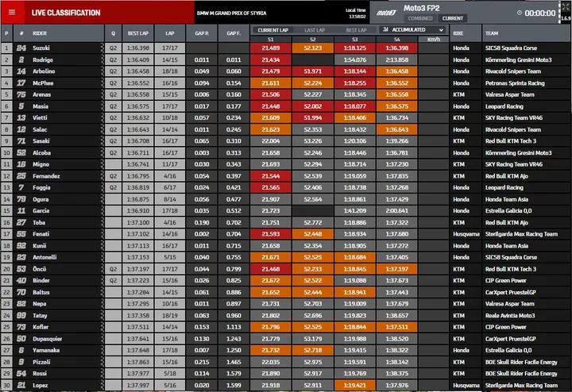Toggle fullscreen with the expand arrows icon
Viewport: 572px width, 392px height.
[x=566, y=6]
